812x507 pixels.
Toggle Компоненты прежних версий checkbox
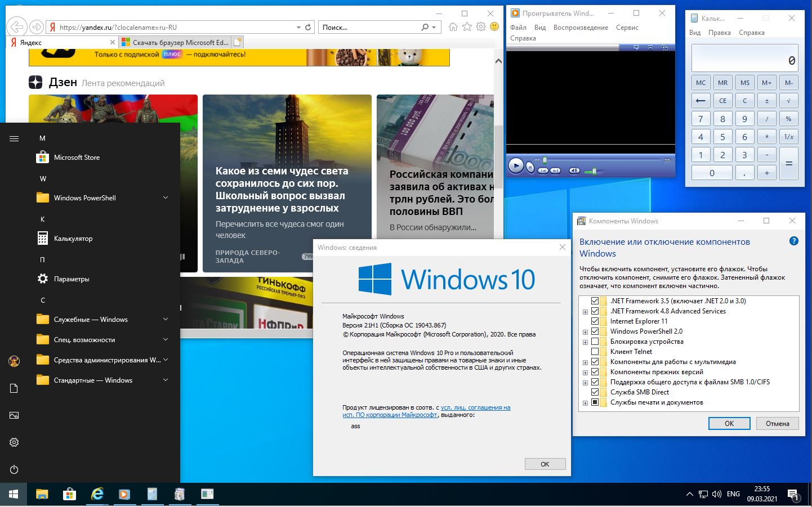pos(595,372)
